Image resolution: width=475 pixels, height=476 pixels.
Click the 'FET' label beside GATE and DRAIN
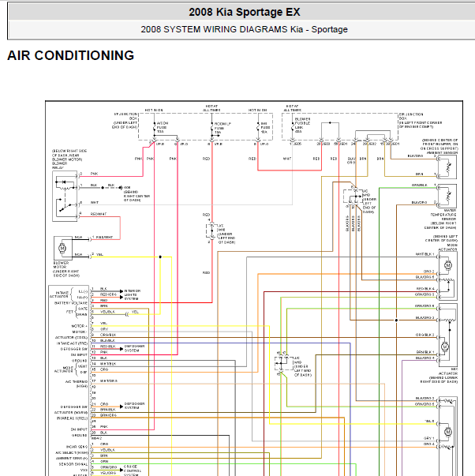click(69, 312)
